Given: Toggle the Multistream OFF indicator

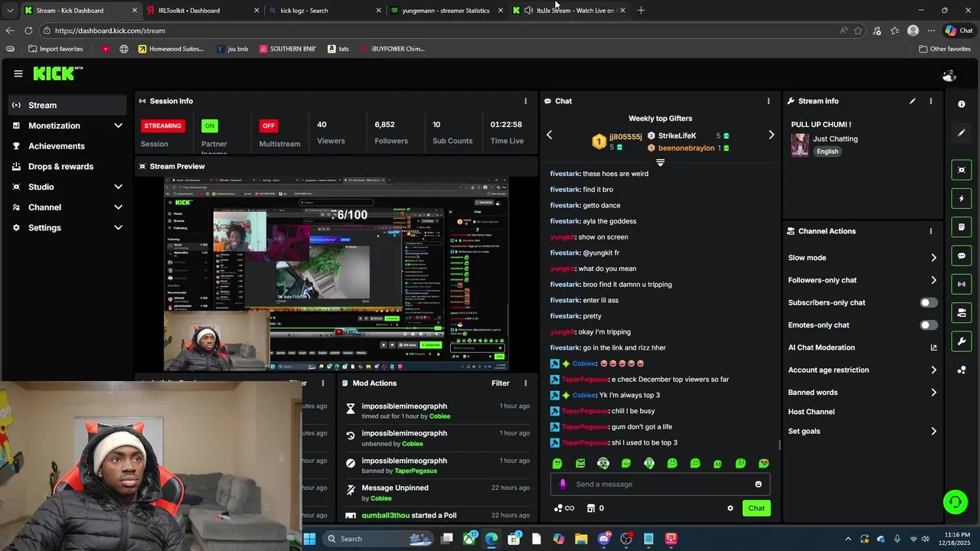Looking at the screenshot, I should pos(268,126).
